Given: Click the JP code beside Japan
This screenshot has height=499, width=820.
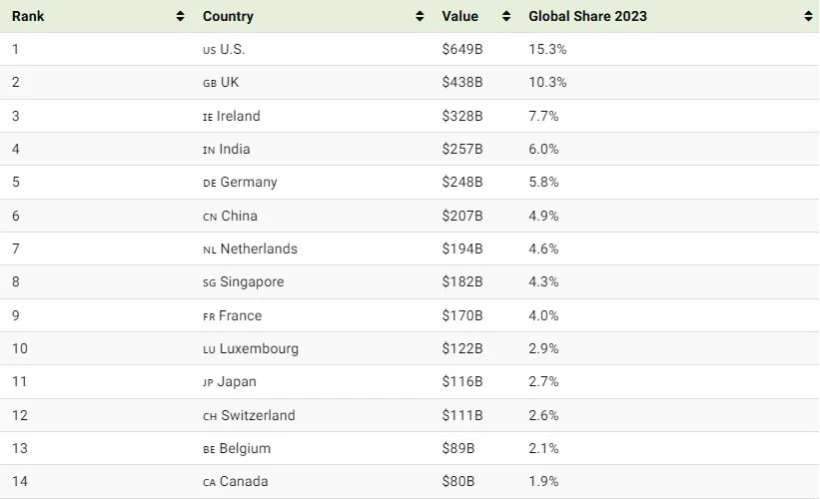Looking at the screenshot, I should (209, 382).
